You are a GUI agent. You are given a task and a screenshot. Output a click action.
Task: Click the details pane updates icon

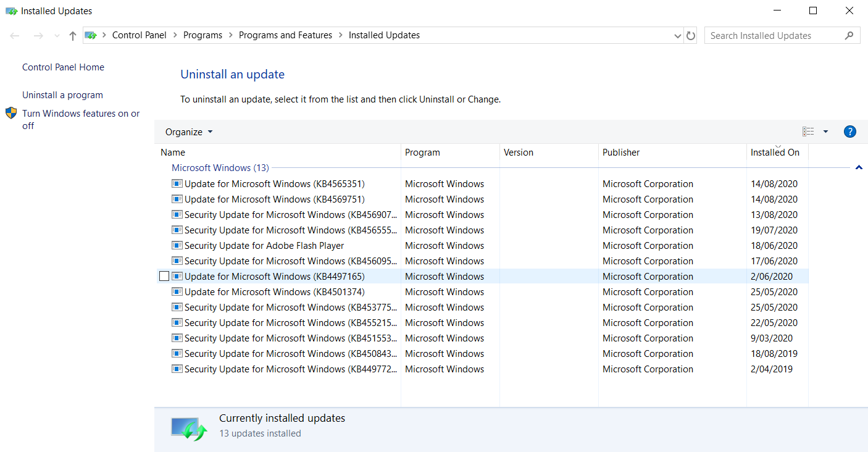pos(189,428)
